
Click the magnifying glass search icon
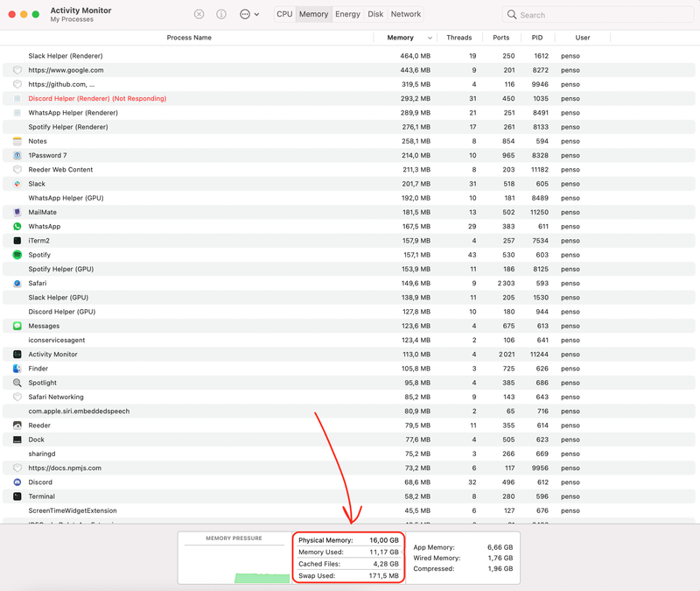point(512,15)
